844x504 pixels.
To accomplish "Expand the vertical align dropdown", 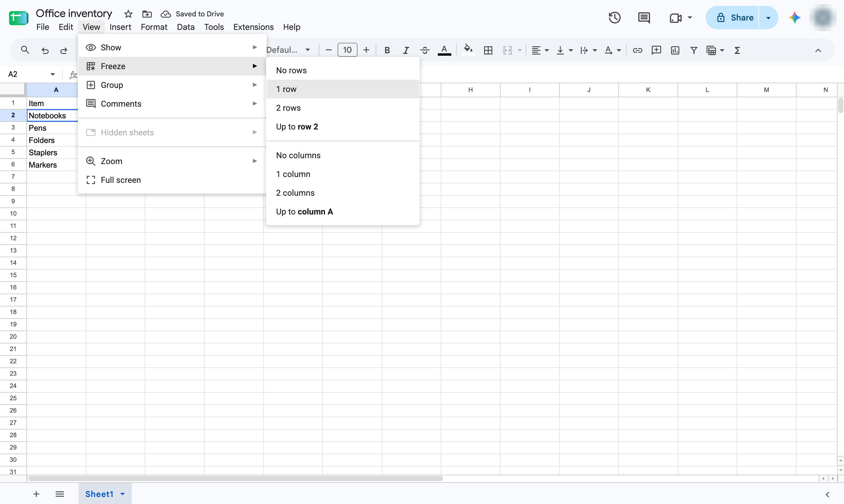I will pyautogui.click(x=571, y=50).
